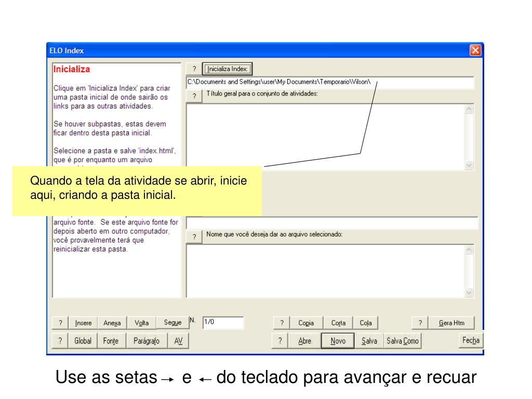The image size is (532, 399).
Task: Click the label 'Título geral para o conjunto de atividades:'
Action: pyautogui.click(x=262, y=94)
